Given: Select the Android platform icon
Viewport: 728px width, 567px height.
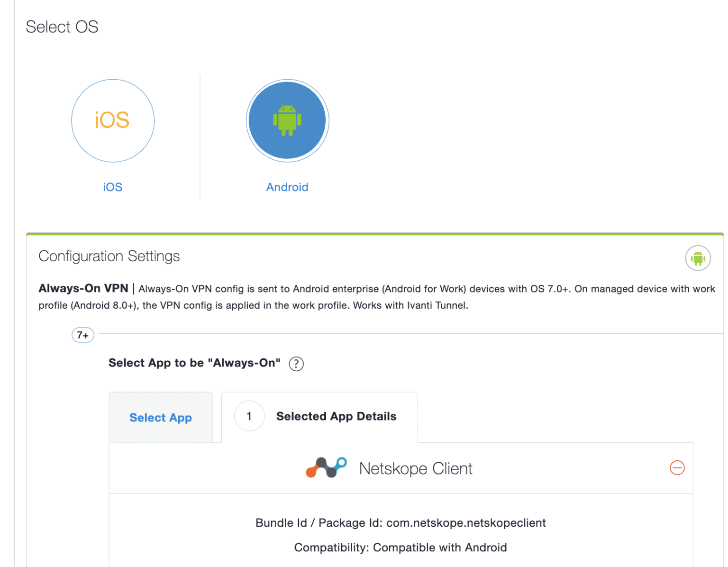Looking at the screenshot, I should pyautogui.click(x=287, y=120).
